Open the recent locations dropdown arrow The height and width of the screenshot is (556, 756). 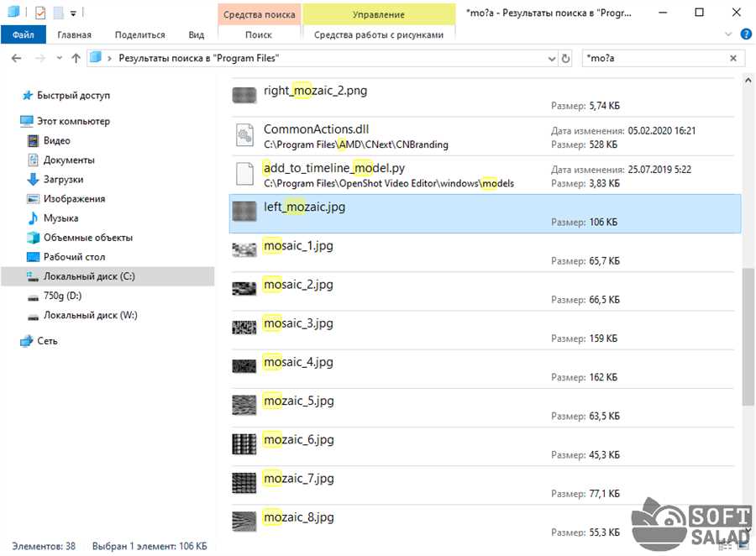[59, 58]
